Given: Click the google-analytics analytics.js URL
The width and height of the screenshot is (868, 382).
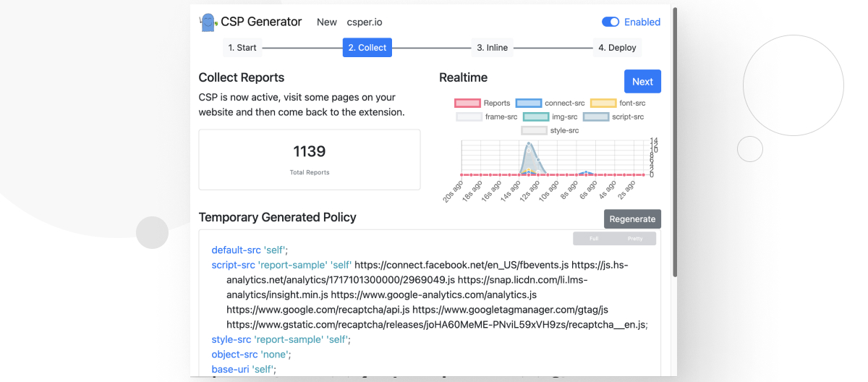Looking at the screenshot, I should click(434, 294).
